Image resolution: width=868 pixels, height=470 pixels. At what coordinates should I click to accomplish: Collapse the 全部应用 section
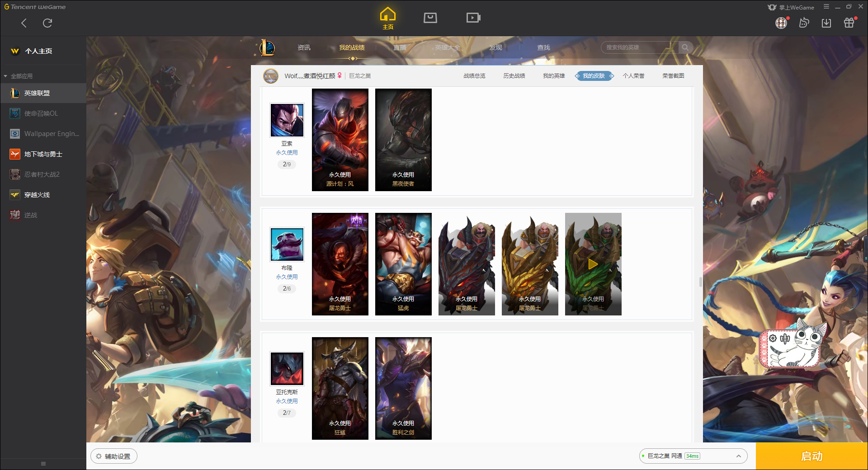point(5,76)
